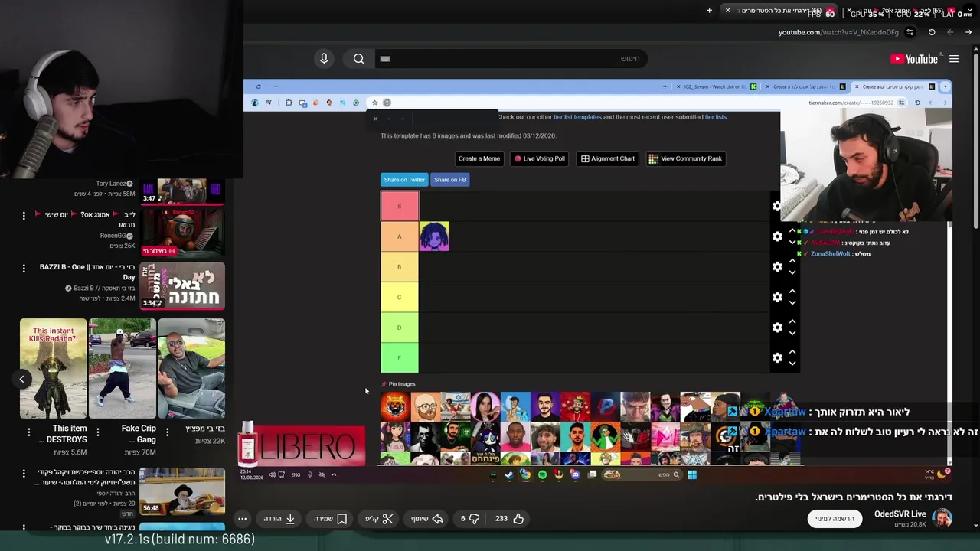Like the video with 233 likes
This screenshot has width=980, height=551.
(509, 518)
